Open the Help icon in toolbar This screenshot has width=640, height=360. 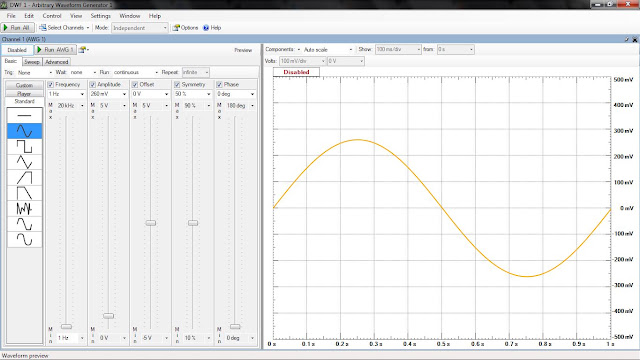point(206,28)
